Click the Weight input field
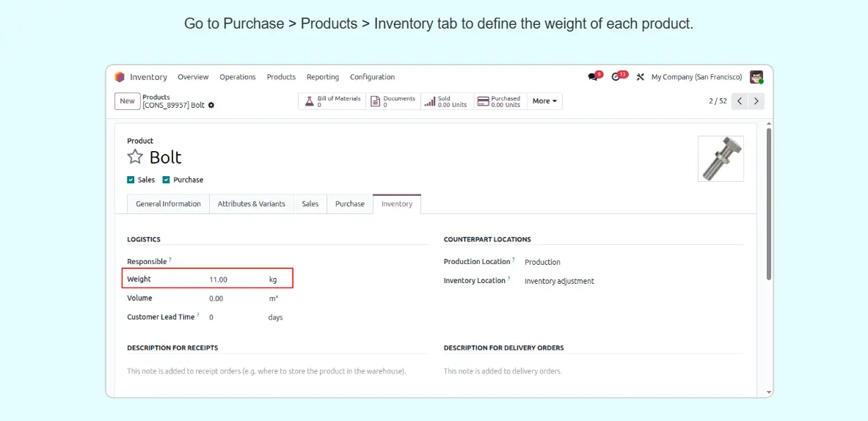This screenshot has height=421, width=868. coord(235,279)
